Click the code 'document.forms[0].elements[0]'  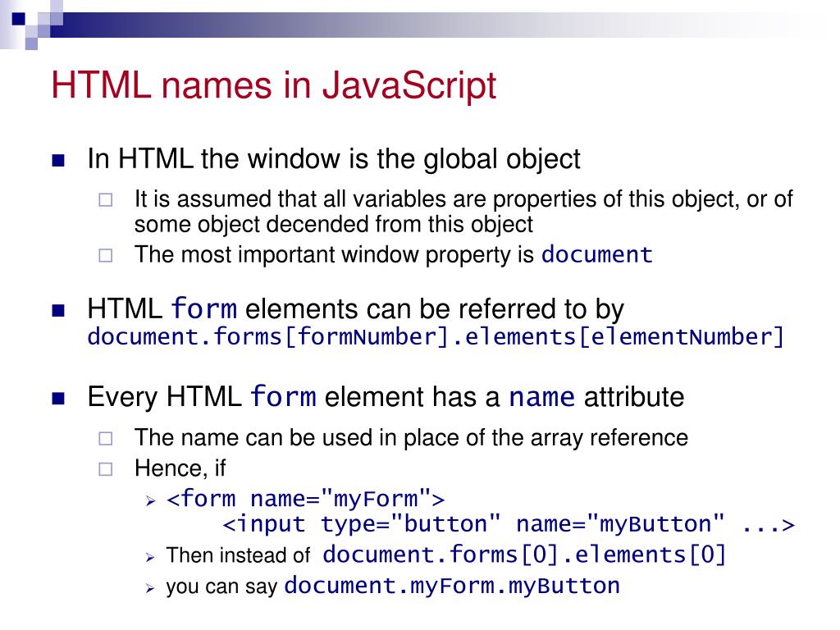click(x=524, y=555)
